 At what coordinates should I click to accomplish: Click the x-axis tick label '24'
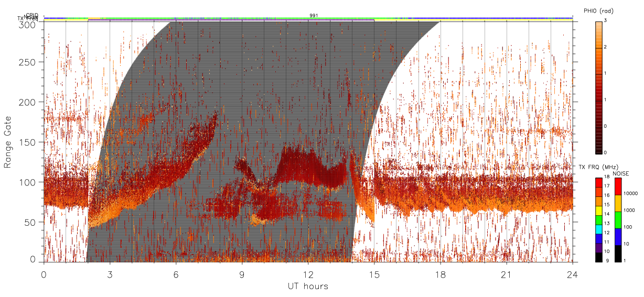[573, 274]
